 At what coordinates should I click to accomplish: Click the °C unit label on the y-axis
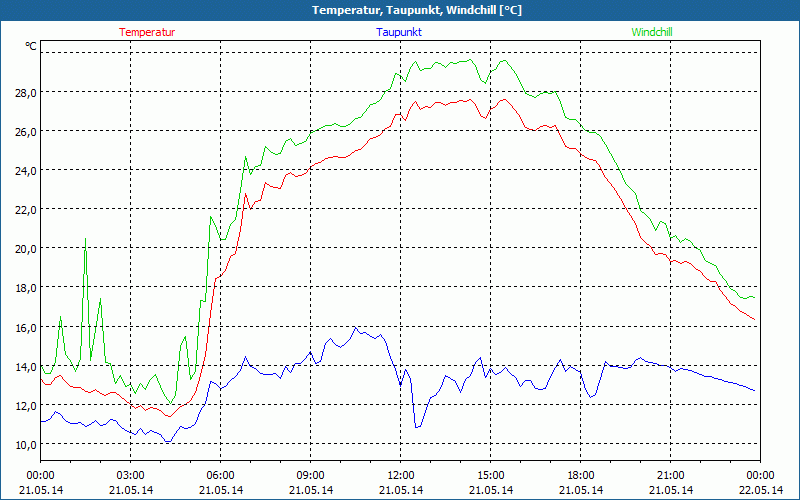(31, 46)
